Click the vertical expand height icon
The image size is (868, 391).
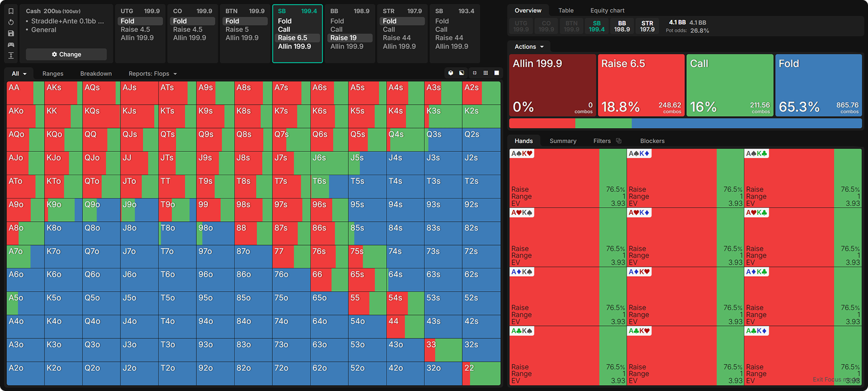(x=11, y=55)
